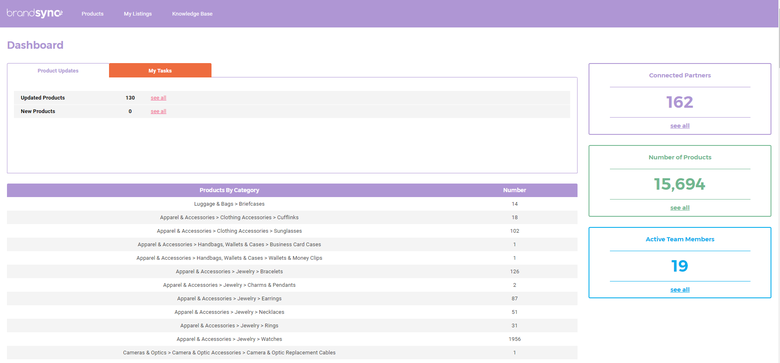Click the brandsync logo

click(35, 13)
